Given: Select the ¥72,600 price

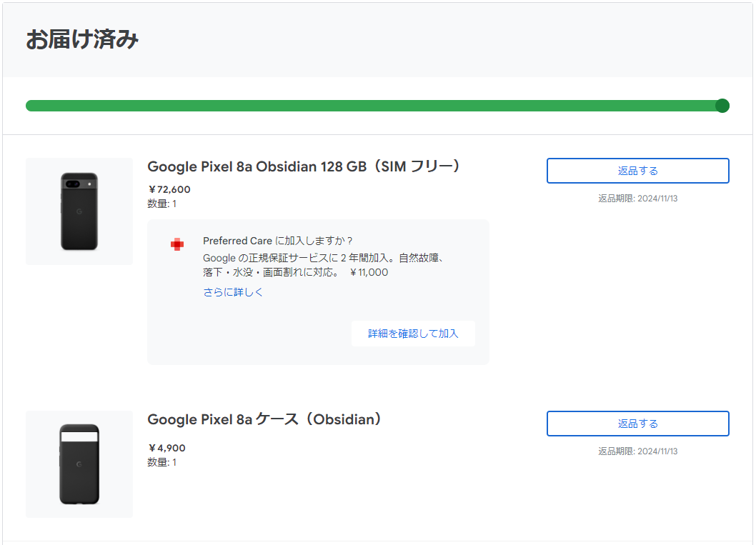Looking at the screenshot, I should [169, 189].
